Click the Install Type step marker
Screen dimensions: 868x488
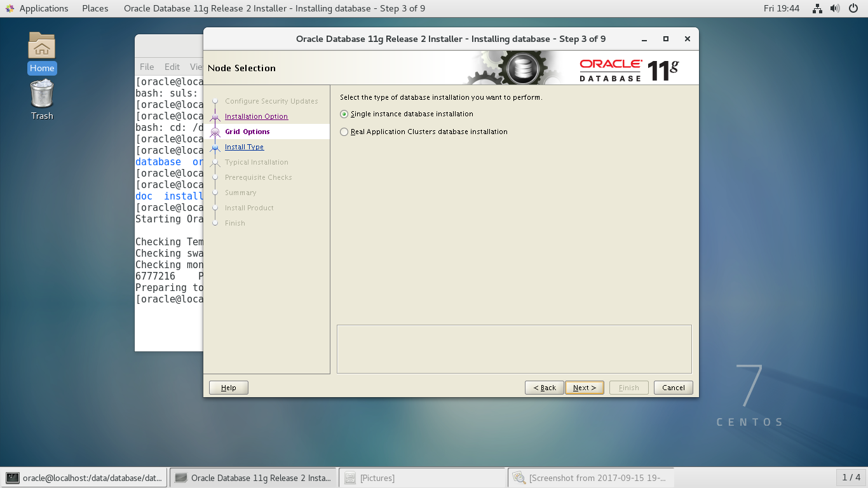pyautogui.click(x=215, y=147)
